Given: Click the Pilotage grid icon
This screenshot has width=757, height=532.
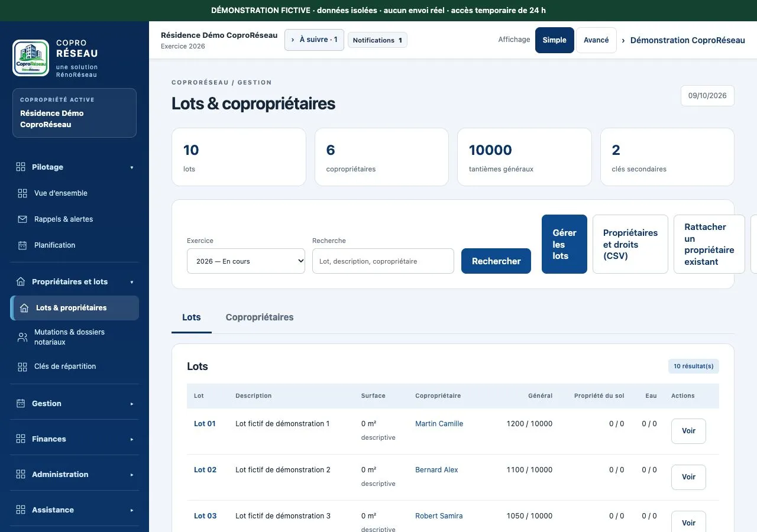Looking at the screenshot, I should coord(21,167).
